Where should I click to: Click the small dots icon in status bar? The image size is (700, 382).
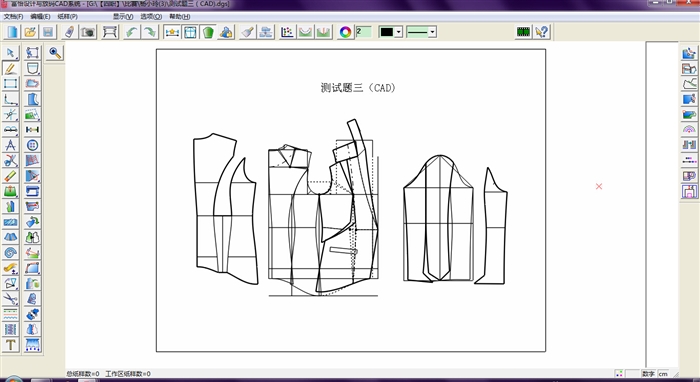coord(619,374)
